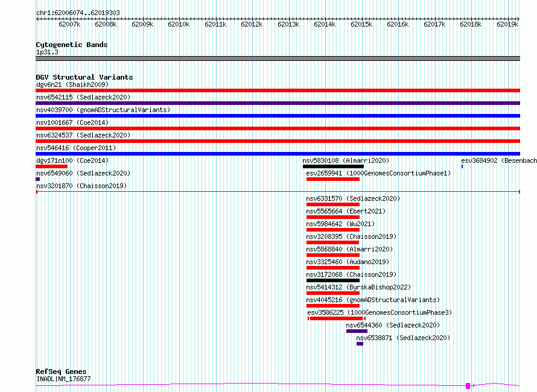Select the nsv3208395 (Chaisson2019) label

351,236
